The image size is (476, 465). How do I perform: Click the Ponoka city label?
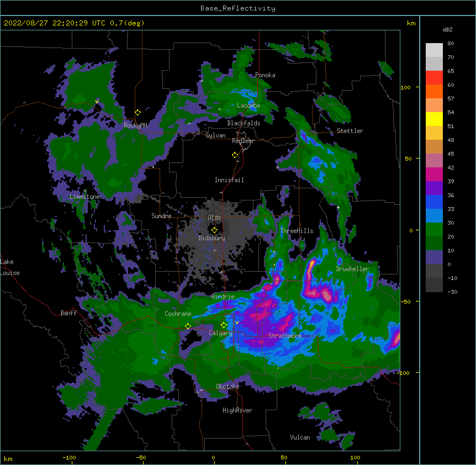265,75
